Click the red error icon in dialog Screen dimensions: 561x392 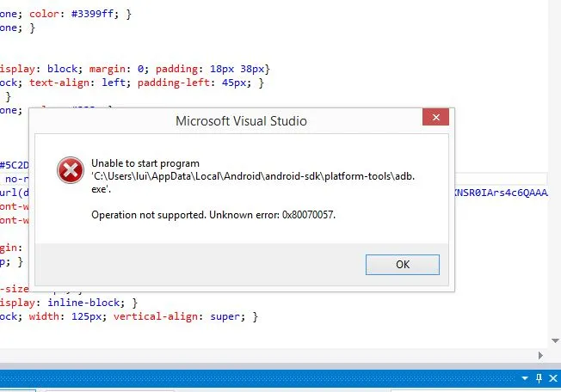coord(71,170)
